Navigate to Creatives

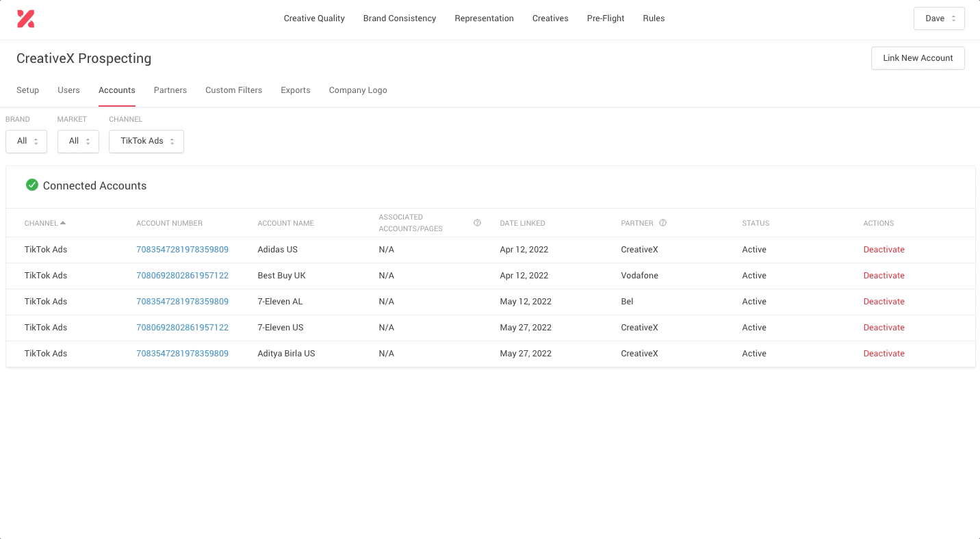(550, 18)
